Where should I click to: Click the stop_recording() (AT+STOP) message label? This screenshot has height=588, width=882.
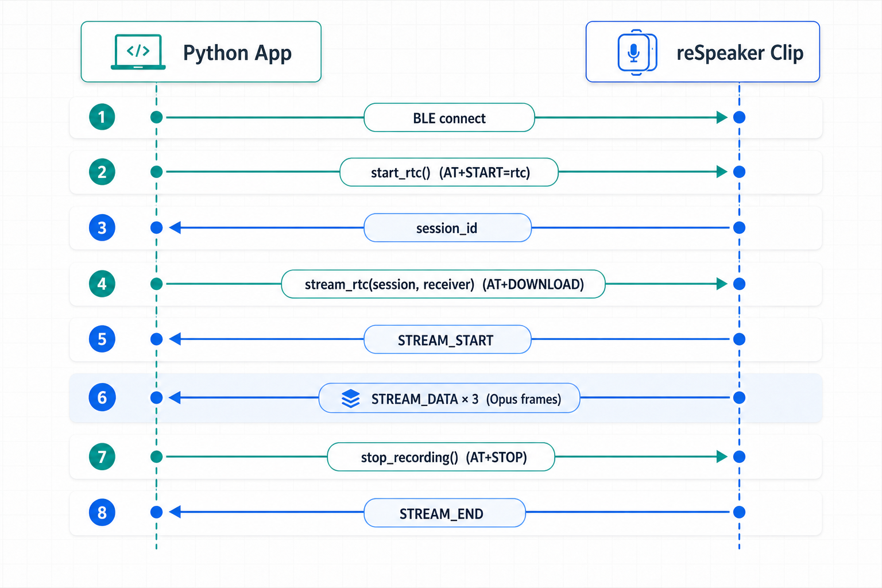click(x=441, y=457)
